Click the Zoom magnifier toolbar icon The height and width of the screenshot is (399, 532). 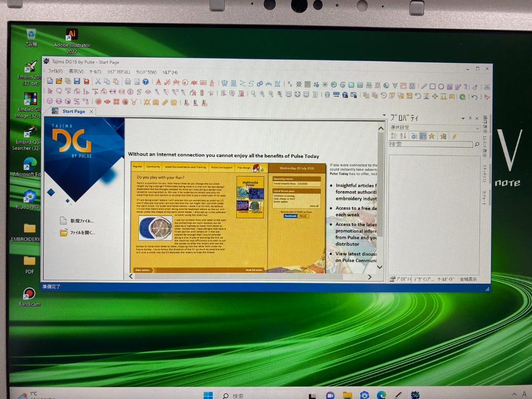coord(254,94)
